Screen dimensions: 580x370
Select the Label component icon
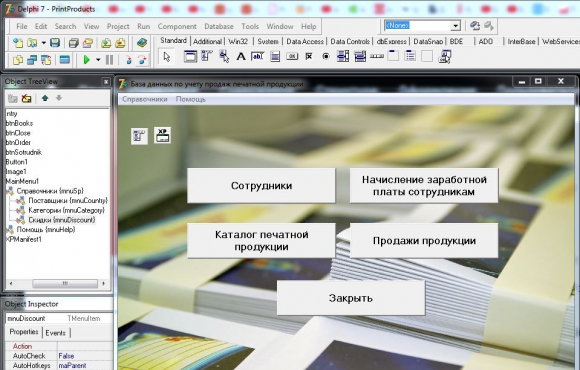tap(241, 57)
